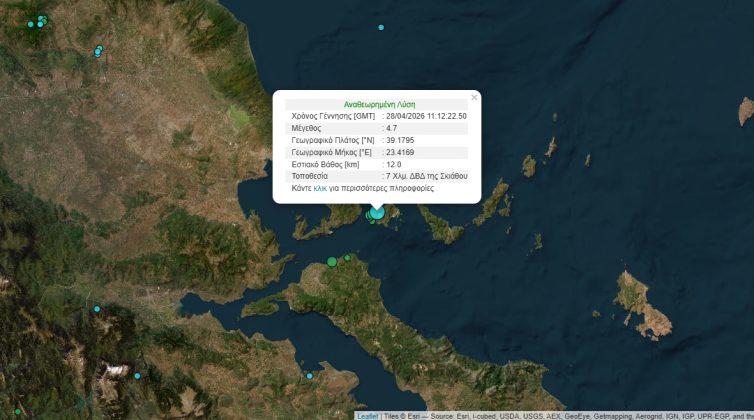Click the origin time value 28/04/2026 11:12:22.50
Image resolution: width=754 pixels, height=420 pixels.
tap(426, 116)
